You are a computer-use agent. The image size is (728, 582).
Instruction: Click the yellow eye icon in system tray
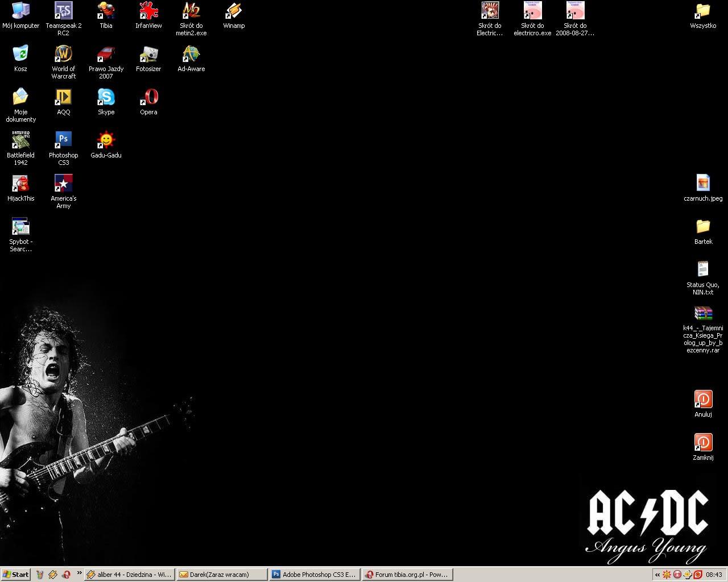[x=687, y=575]
